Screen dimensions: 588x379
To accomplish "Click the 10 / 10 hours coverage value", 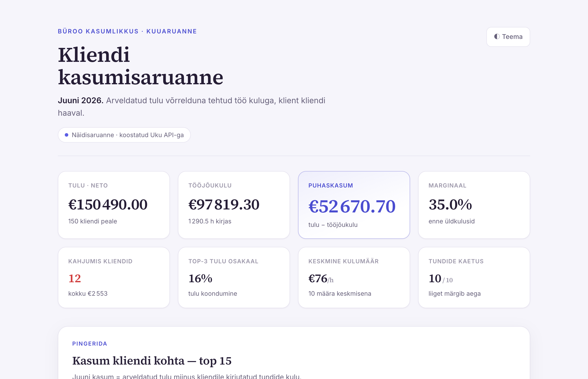I will coord(441,279).
